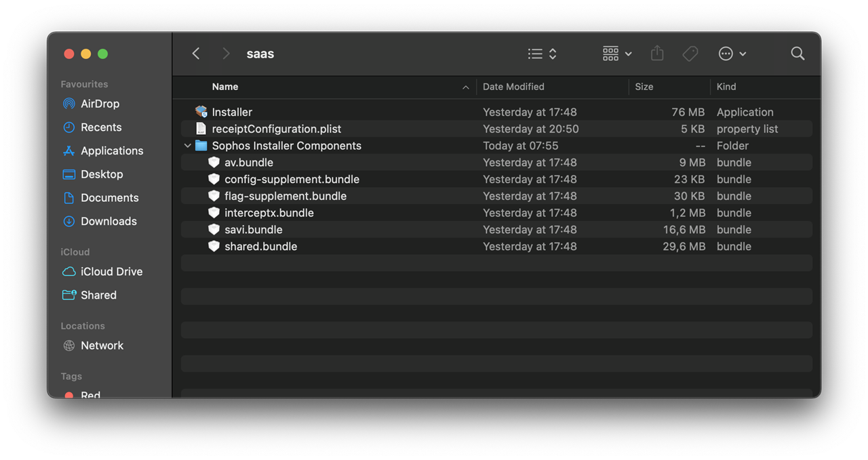Select the Installer application icon

[201, 112]
